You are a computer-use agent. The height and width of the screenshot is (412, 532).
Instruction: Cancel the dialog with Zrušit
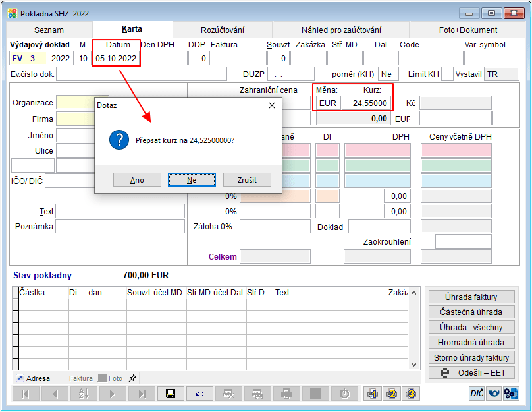point(247,180)
